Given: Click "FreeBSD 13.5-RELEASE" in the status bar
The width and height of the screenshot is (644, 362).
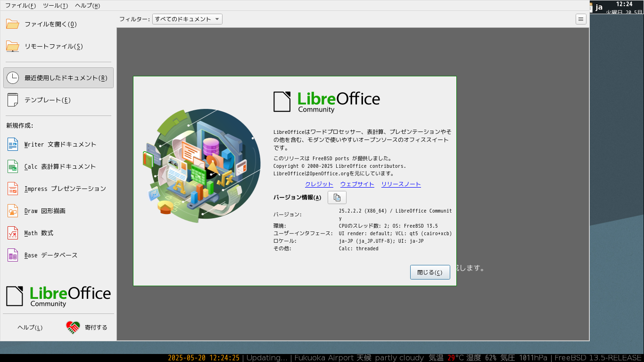Looking at the screenshot, I should [x=598, y=358].
